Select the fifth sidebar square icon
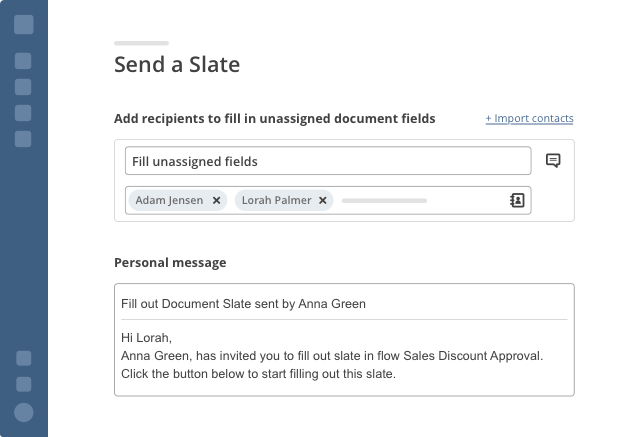Image resolution: width=640 pixels, height=437 pixels. 23,139
